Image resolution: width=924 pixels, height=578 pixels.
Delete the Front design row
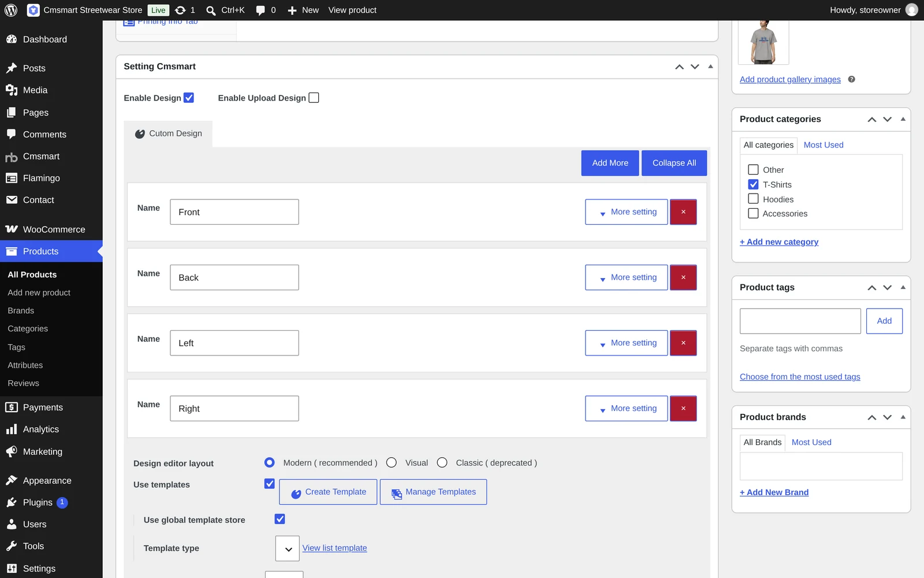[x=683, y=212]
